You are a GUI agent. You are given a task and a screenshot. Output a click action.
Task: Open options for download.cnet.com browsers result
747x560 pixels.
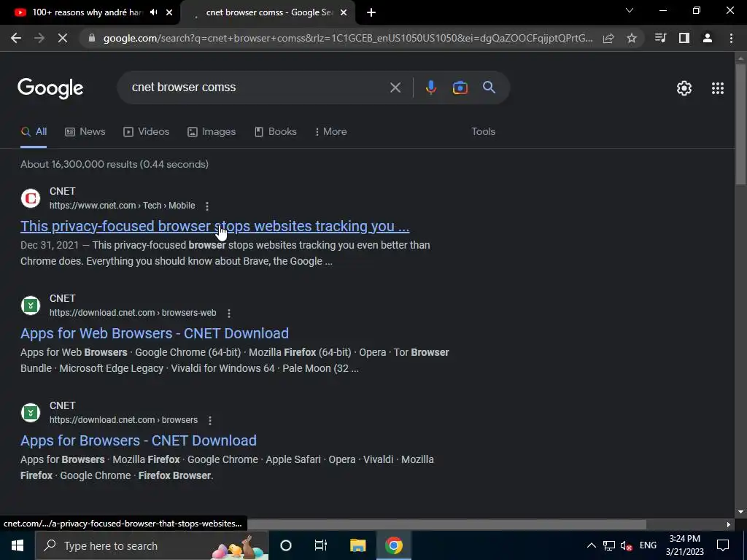[x=209, y=420]
